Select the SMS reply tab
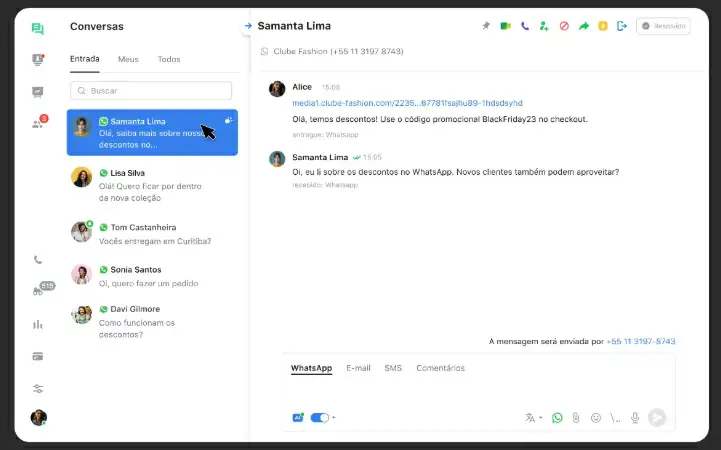The height and width of the screenshot is (450, 721). tap(393, 368)
